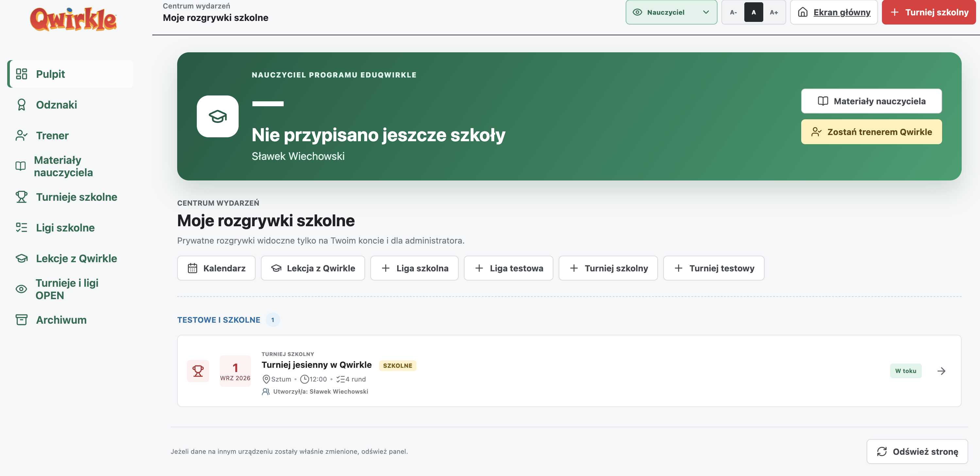
Task: Click the Archiwum box icon
Action: [22, 320]
